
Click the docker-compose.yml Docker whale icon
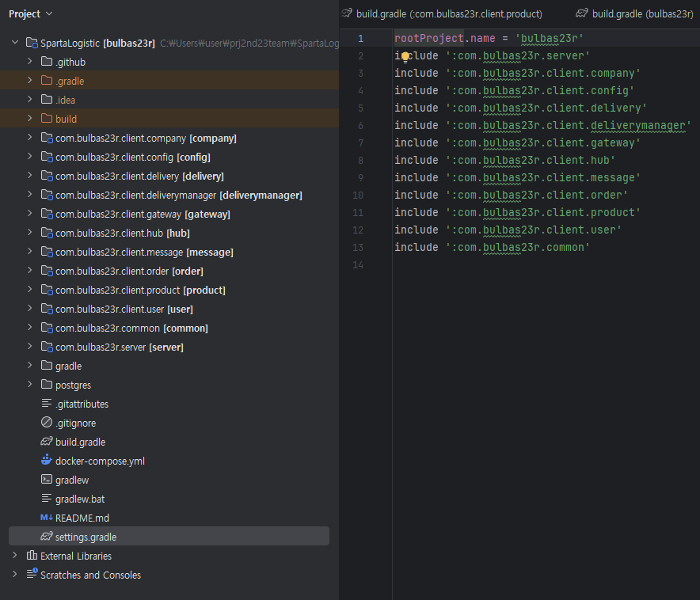pos(47,460)
